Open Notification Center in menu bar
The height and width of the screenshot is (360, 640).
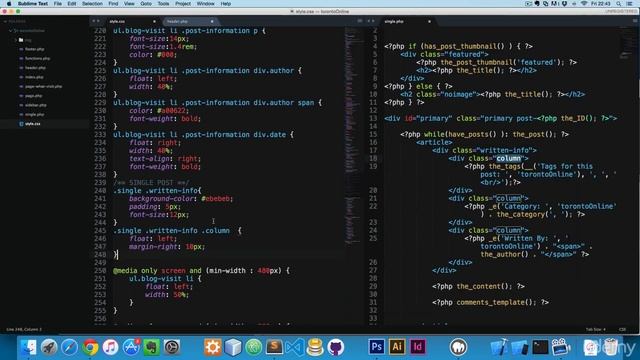(x=629, y=4)
